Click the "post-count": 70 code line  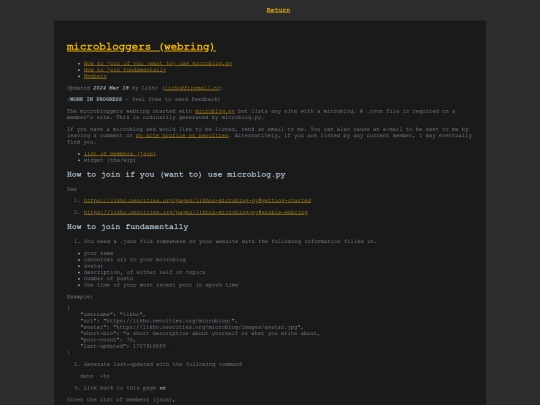pyautogui.click(x=107, y=340)
